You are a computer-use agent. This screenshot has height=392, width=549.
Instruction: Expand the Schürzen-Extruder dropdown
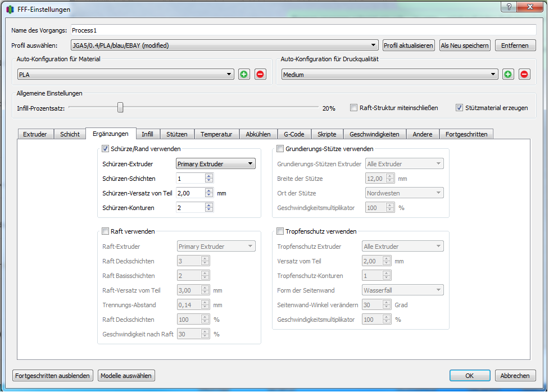216,164
